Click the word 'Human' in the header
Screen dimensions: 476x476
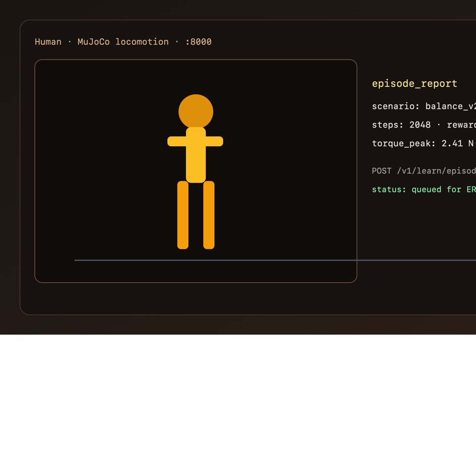[x=48, y=42]
